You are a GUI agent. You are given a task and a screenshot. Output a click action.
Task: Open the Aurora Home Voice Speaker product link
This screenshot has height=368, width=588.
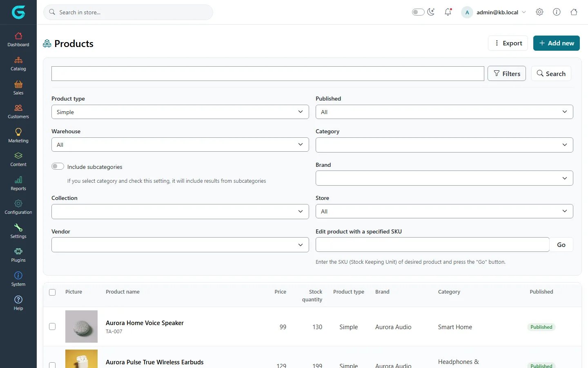[x=145, y=323]
